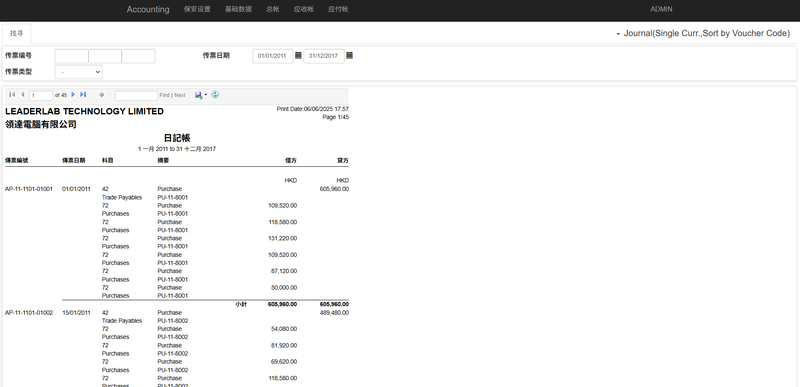
Task: Click the first 传票编号 input box
Action: click(x=71, y=56)
